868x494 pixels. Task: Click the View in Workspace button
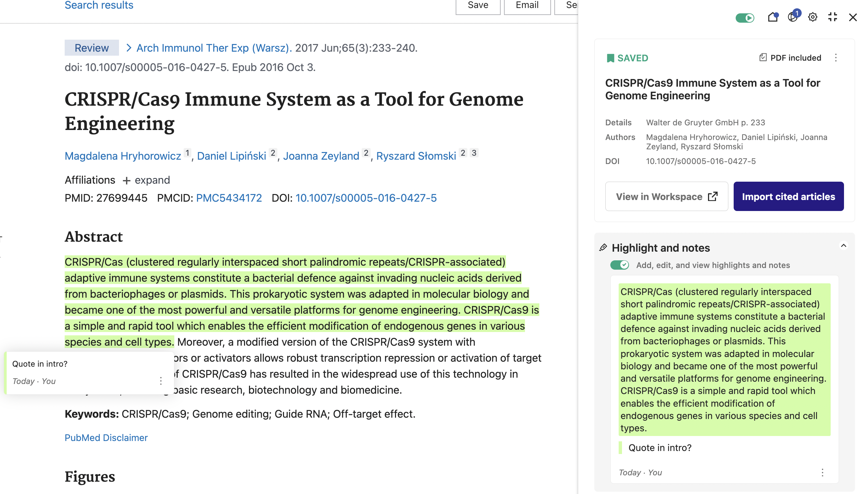click(667, 196)
